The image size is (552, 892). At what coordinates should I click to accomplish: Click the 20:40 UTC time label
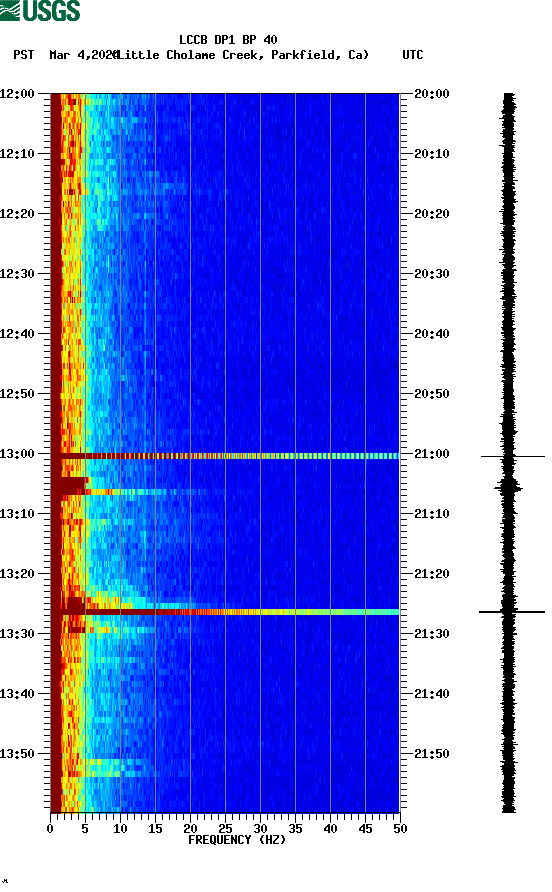pyautogui.click(x=432, y=333)
